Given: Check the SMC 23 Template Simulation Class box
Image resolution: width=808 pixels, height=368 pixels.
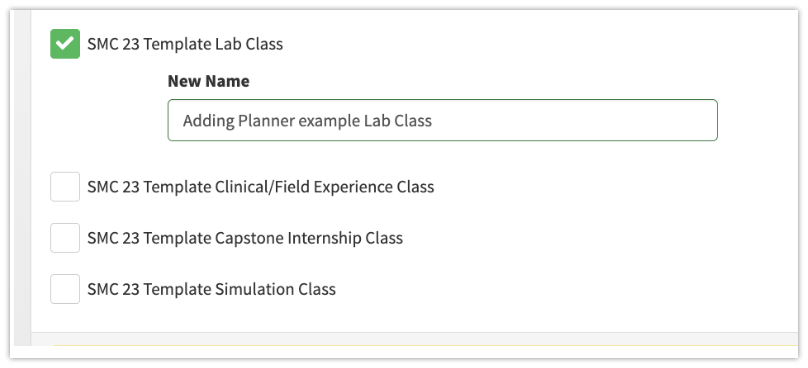Looking at the screenshot, I should 65,289.
